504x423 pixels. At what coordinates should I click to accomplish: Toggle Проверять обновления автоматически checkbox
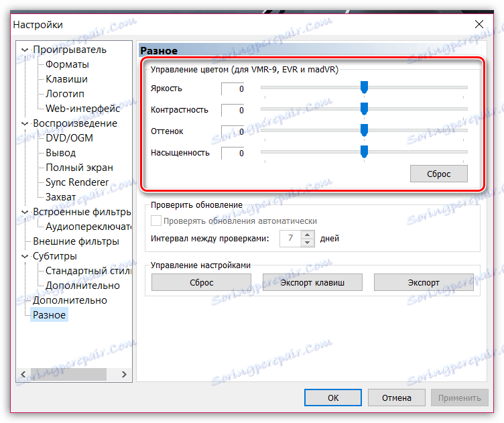(x=156, y=221)
